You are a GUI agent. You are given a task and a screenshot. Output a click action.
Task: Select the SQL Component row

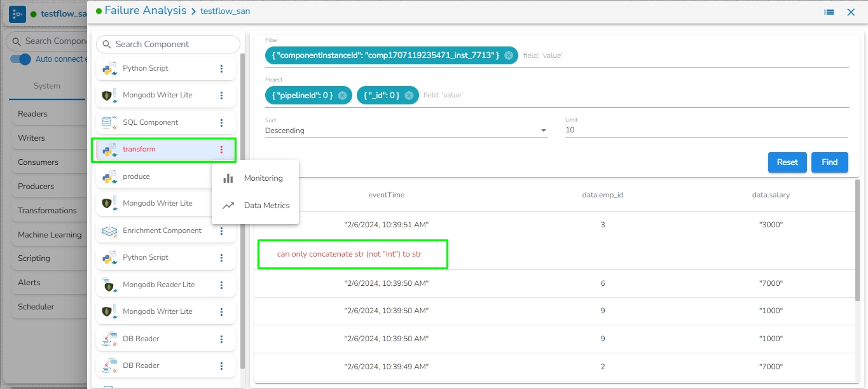tap(166, 122)
